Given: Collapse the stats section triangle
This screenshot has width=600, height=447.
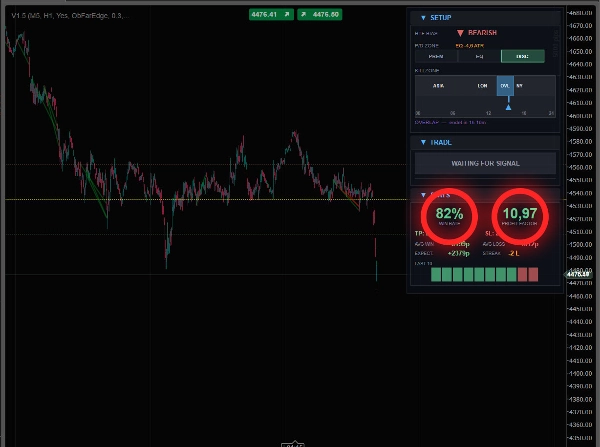Looking at the screenshot, I should coord(423,195).
